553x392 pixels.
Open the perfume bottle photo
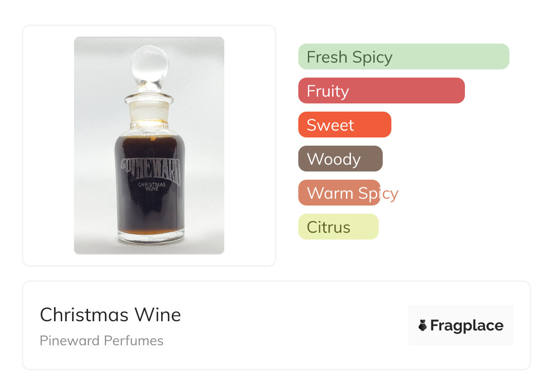coord(149,146)
